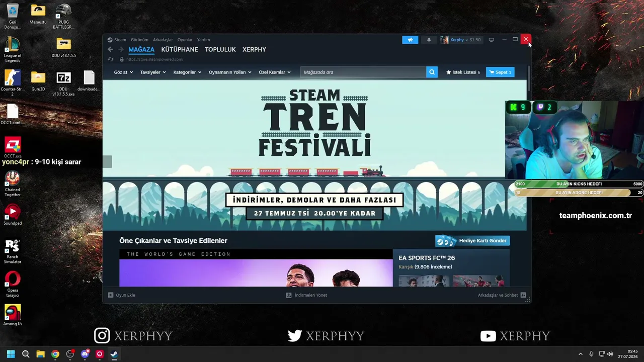Image resolution: width=644 pixels, height=362 pixels.
Task: Open the Yardım menu
Action: [203, 40]
